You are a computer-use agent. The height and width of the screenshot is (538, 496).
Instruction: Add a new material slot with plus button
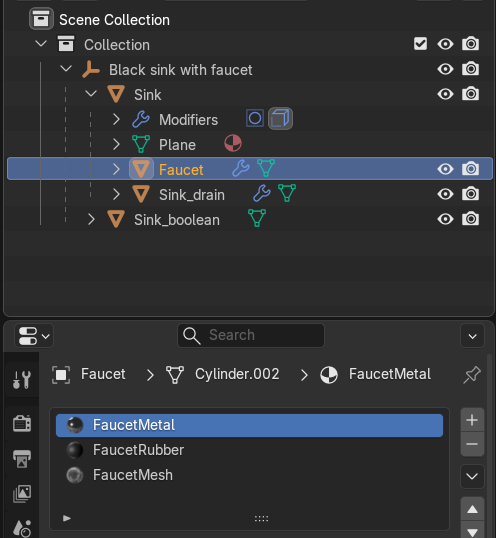[472, 420]
